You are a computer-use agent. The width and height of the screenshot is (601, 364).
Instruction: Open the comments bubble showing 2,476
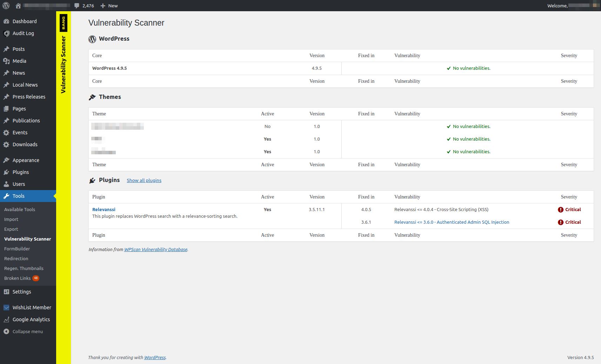[x=84, y=6]
